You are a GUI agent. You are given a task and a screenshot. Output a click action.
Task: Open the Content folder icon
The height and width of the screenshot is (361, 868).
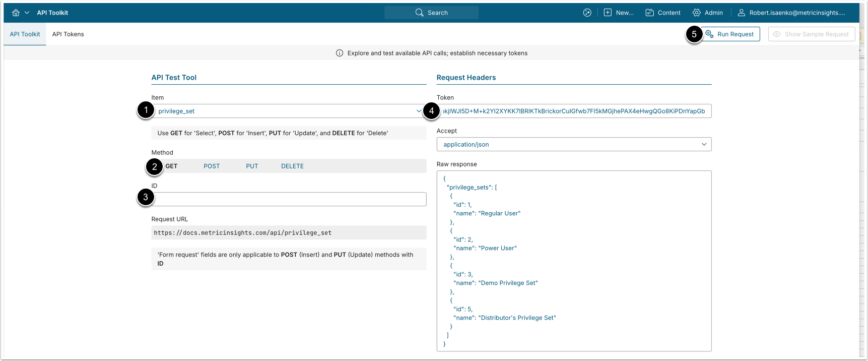tap(650, 13)
